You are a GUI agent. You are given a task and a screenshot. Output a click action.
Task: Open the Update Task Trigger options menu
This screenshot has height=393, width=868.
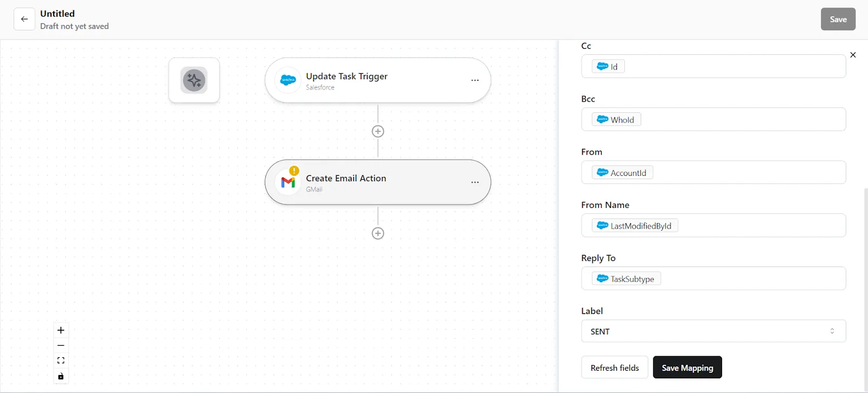coord(475,80)
